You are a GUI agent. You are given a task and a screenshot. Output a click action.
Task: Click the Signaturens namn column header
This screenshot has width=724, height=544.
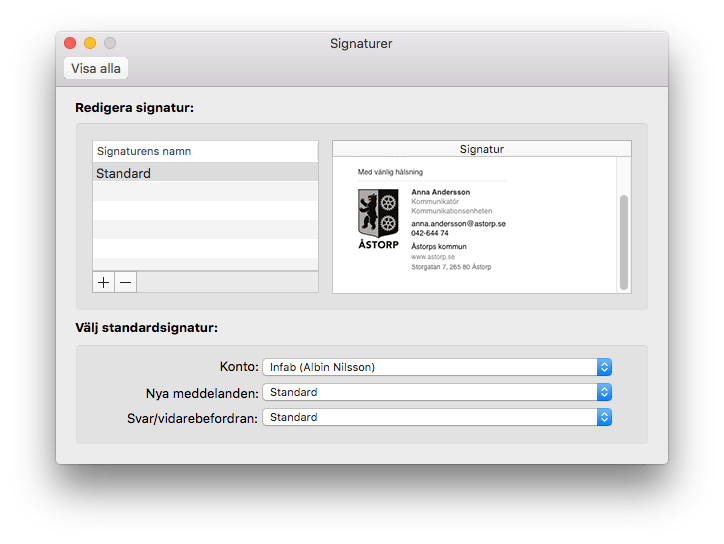coord(205,151)
